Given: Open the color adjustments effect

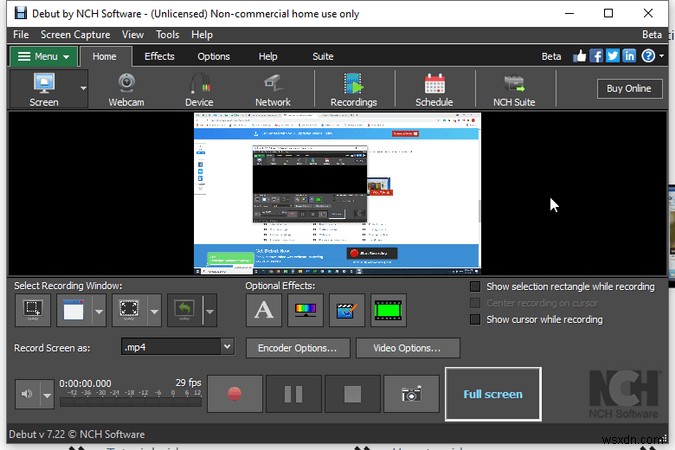Looking at the screenshot, I should [x=305, y=310].
